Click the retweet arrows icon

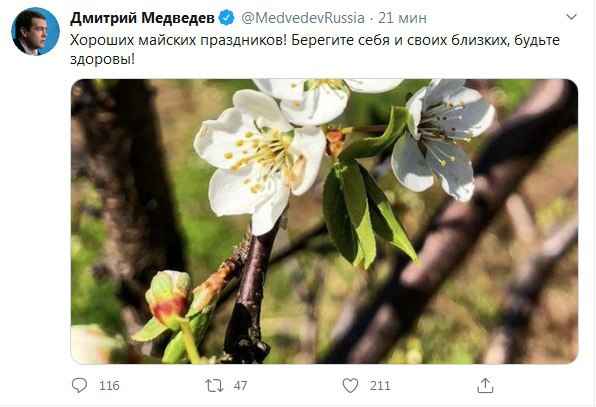214,386
